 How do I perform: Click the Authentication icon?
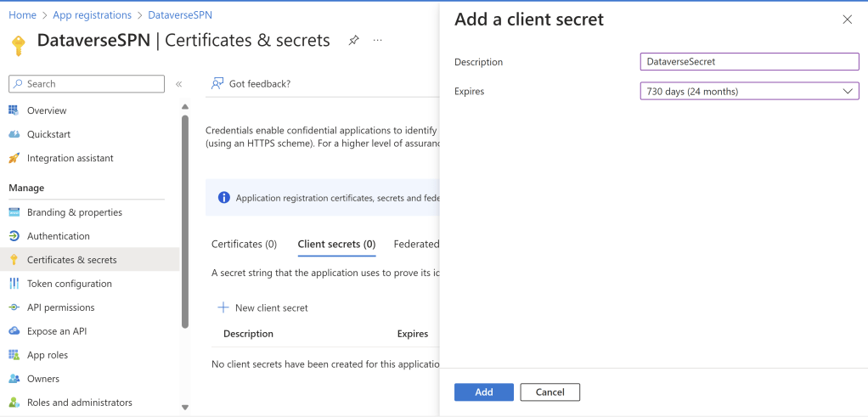click(14, 236)
